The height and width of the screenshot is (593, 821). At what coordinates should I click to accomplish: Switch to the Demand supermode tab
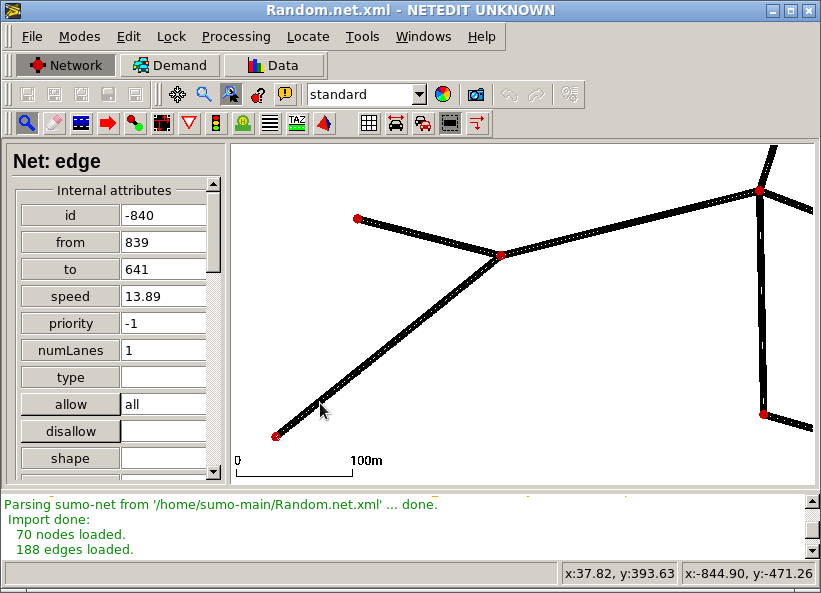click(170, 65)
